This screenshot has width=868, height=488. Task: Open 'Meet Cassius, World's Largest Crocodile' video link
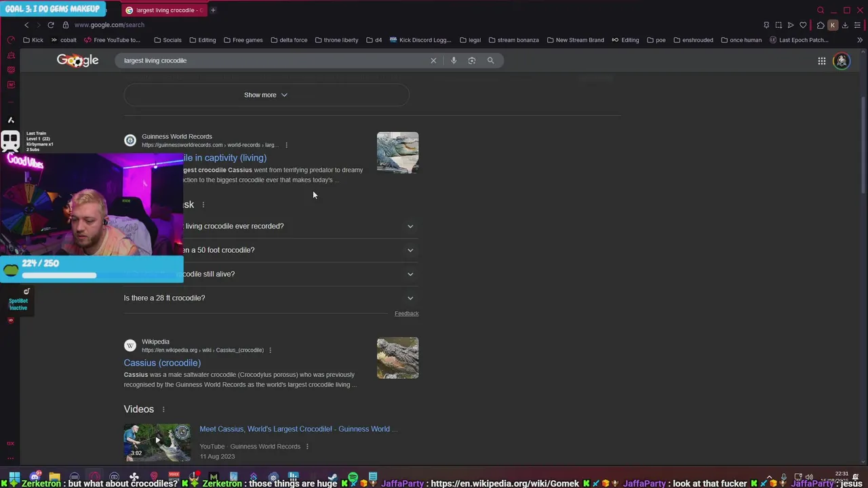coord(298,429)
